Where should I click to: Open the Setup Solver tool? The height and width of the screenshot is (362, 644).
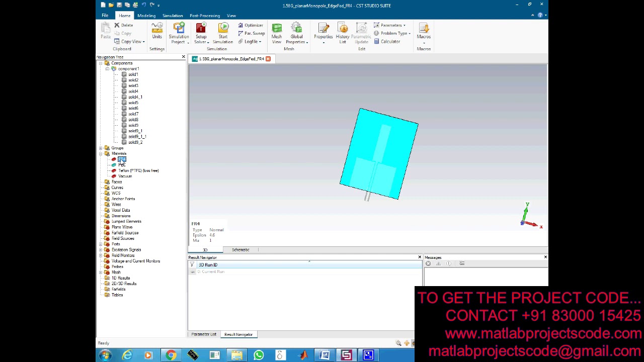[x=201, y=33]
